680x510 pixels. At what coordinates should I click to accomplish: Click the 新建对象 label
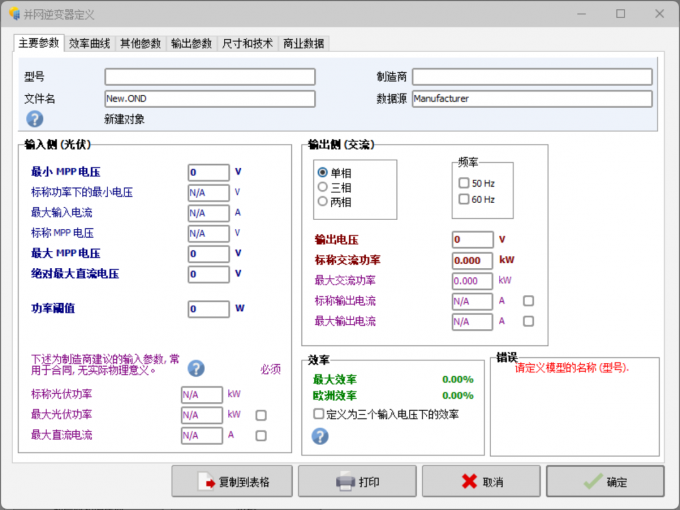tap(124, 119)
